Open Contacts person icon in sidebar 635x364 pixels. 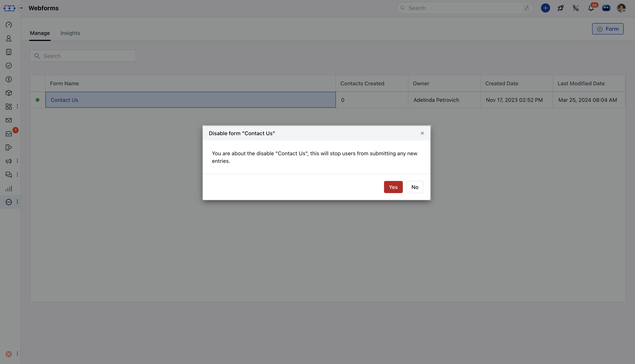point(9,38)
